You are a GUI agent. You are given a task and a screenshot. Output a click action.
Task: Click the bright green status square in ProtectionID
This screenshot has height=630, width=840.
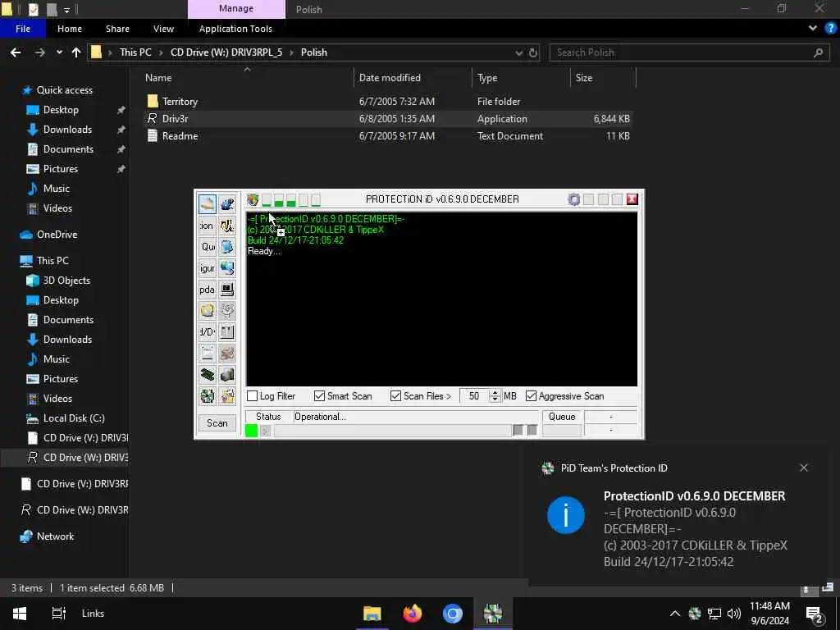pos(251,431)
